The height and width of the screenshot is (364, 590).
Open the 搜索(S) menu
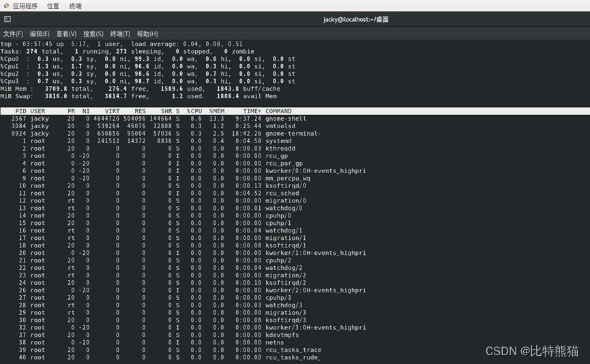[93, 33]
